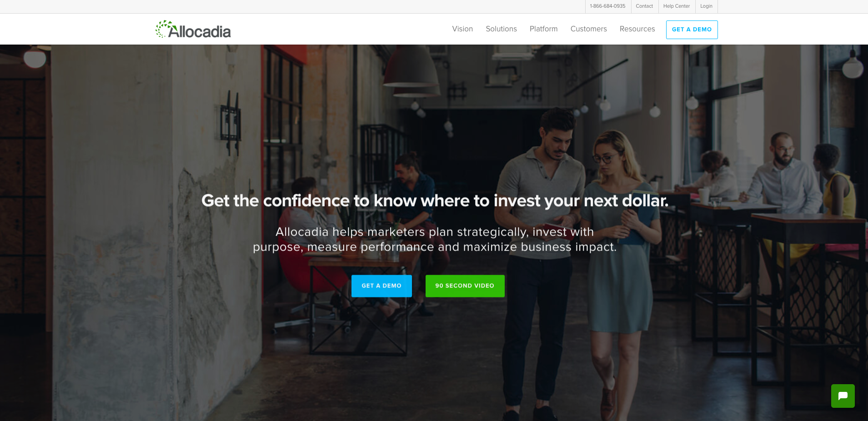
Task: Visit the Help Center link
Action: coord(676,6)
